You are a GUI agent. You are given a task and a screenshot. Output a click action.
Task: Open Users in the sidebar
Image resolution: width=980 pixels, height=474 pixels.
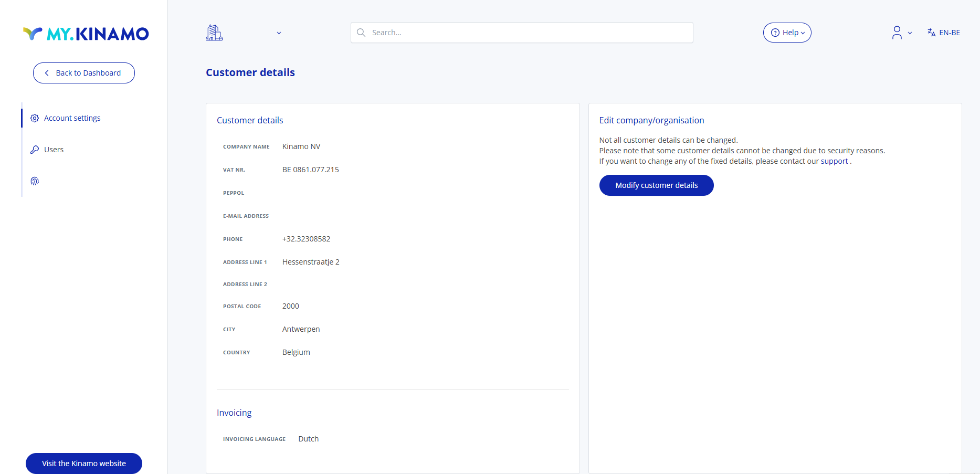tap(54, 150)
